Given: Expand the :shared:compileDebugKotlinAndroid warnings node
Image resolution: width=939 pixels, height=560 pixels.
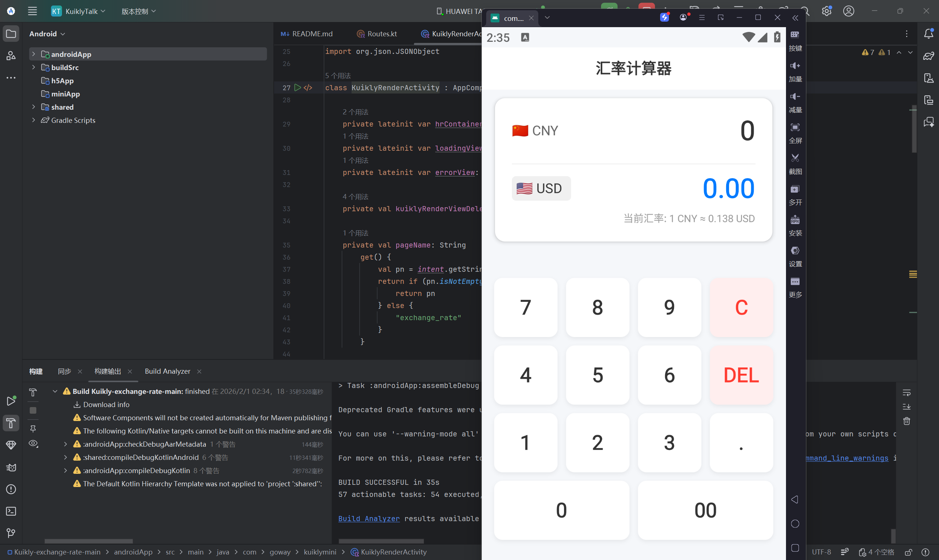Looking at the screenshot, I should 65,457.
